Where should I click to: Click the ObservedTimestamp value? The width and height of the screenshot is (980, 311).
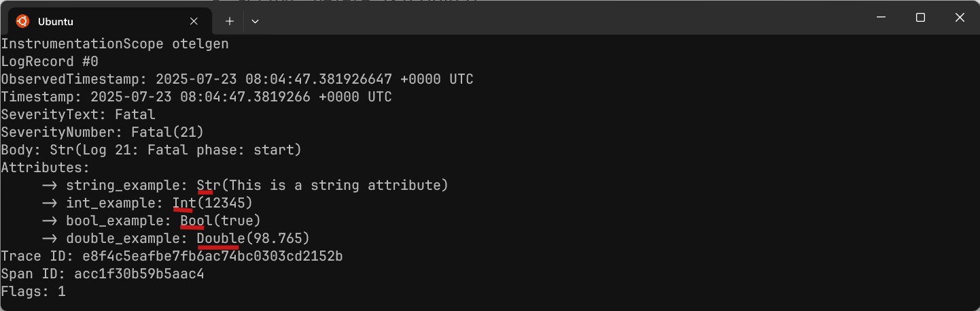coord(315,80)
